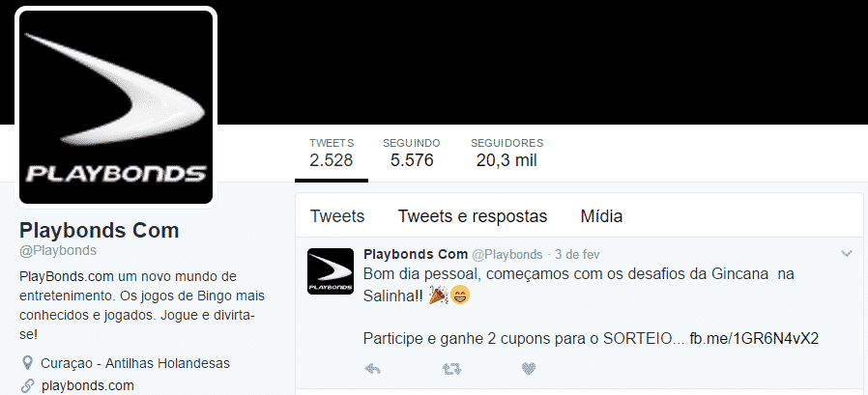View the Seguindo 5.576 list
The height and width of the screenshot is (395, 868).
(x=412, y=154)
